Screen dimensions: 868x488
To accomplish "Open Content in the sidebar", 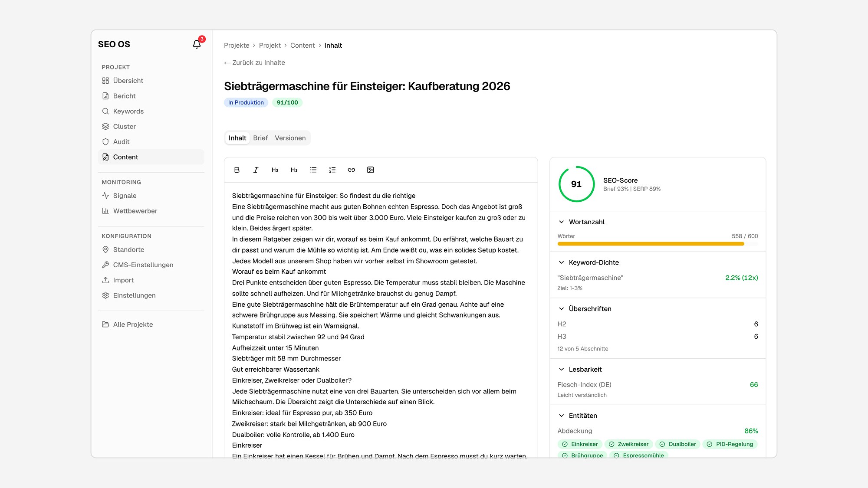I will click(x=151, y=157).
